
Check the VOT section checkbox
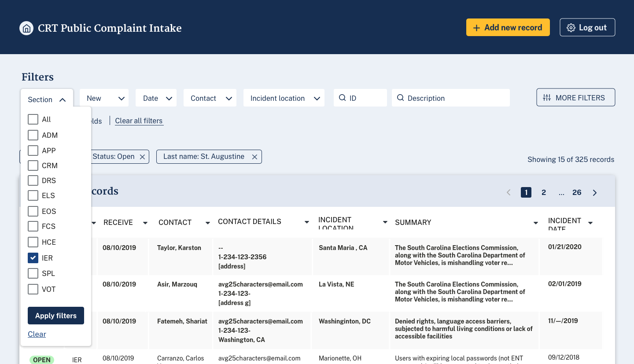(33, 289)
